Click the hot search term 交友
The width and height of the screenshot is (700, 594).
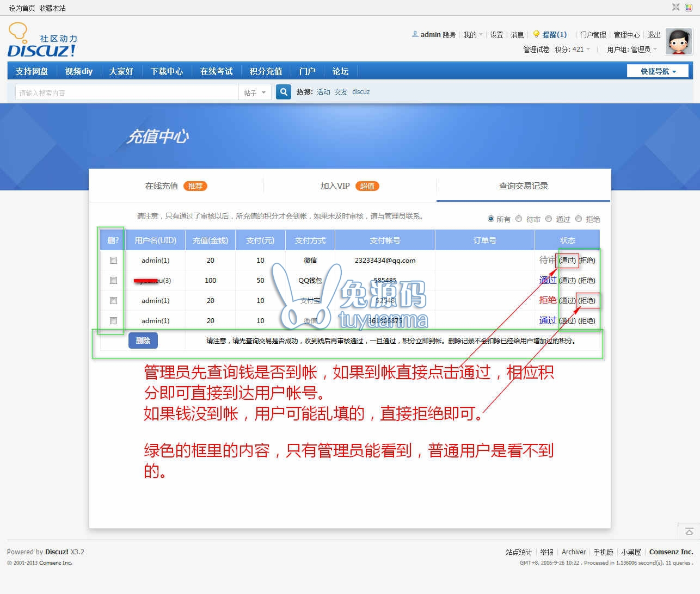(x=341, y=92)
